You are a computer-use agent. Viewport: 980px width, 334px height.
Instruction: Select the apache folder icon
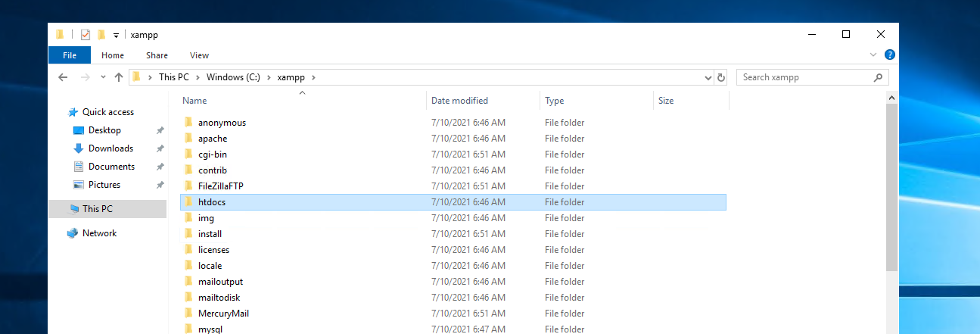[189, 138]
